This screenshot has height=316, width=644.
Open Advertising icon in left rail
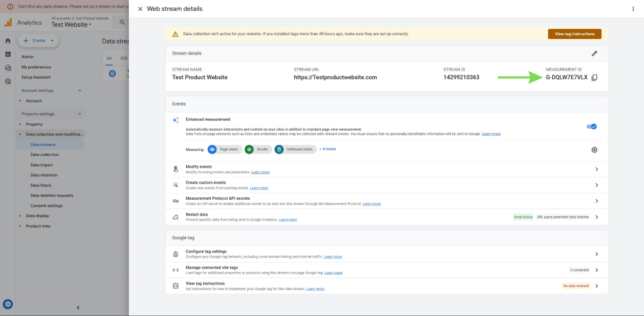click(x=8, y=81)
